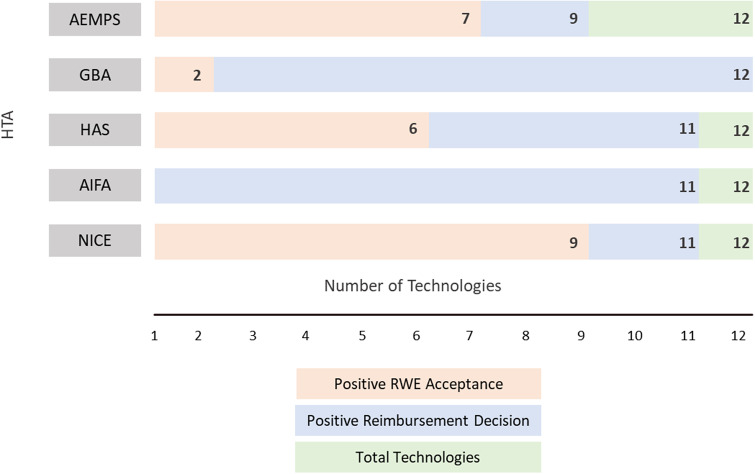This screenshot has width=755, height=474.
Task: Click the green NICE bar segment
Action: 725,240
